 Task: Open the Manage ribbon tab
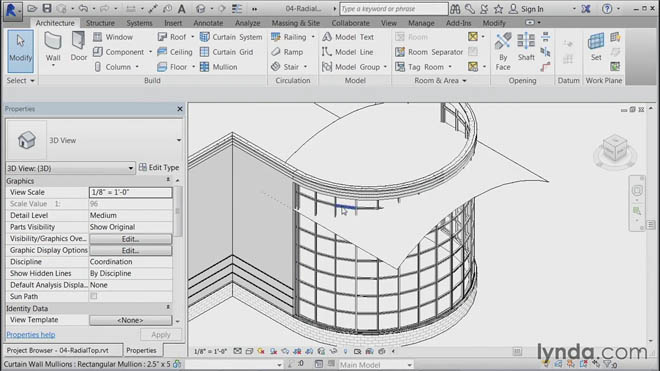click(421, 23)
